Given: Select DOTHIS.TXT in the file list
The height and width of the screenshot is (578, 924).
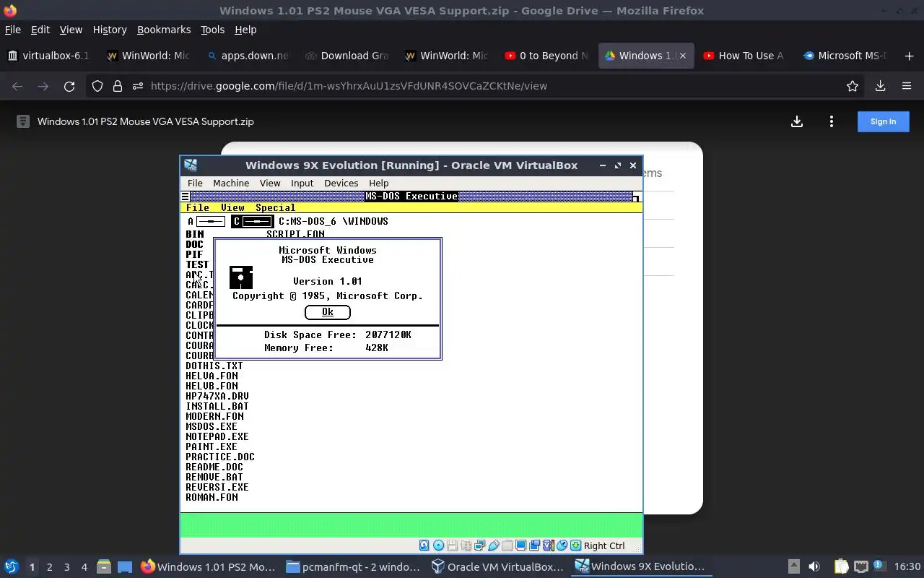Looking at the screenshot, I should click(214, 366).
